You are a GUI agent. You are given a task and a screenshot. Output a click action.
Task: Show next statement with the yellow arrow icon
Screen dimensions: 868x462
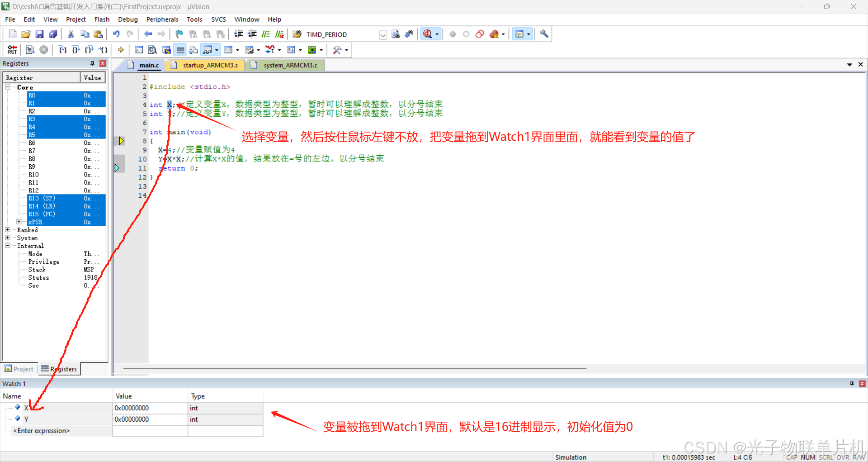pyautogui.click(x=121, y=50)
